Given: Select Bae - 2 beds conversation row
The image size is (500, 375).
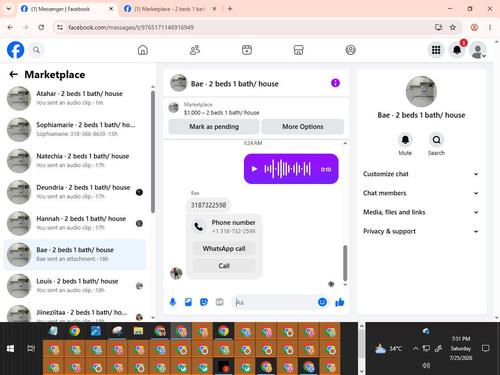Looking at the screenshot, I should pyautogui.click(x=75, y=255).
